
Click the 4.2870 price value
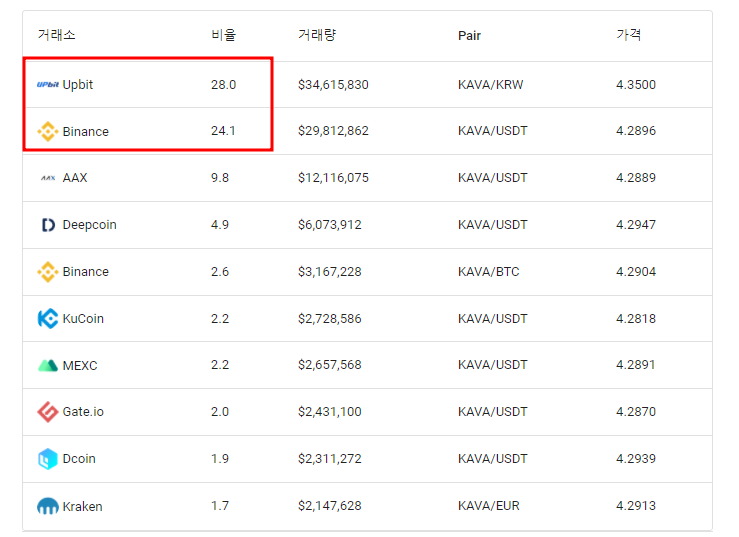click(636, 412)
